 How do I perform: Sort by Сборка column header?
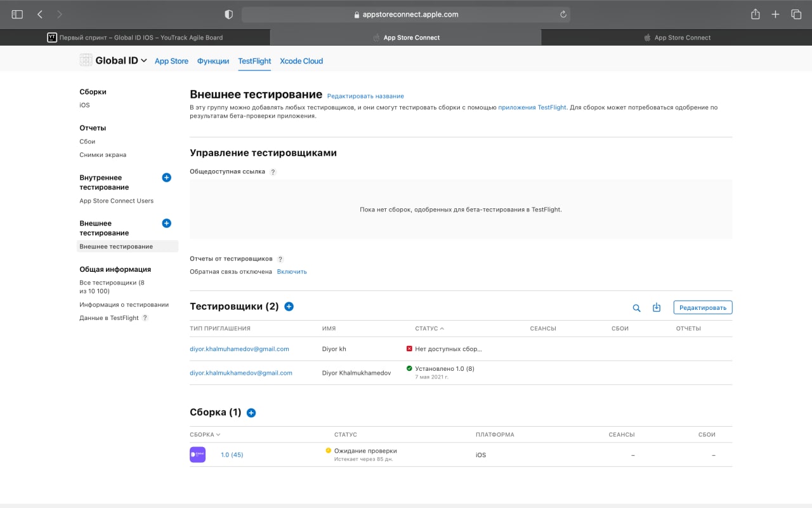205,435
